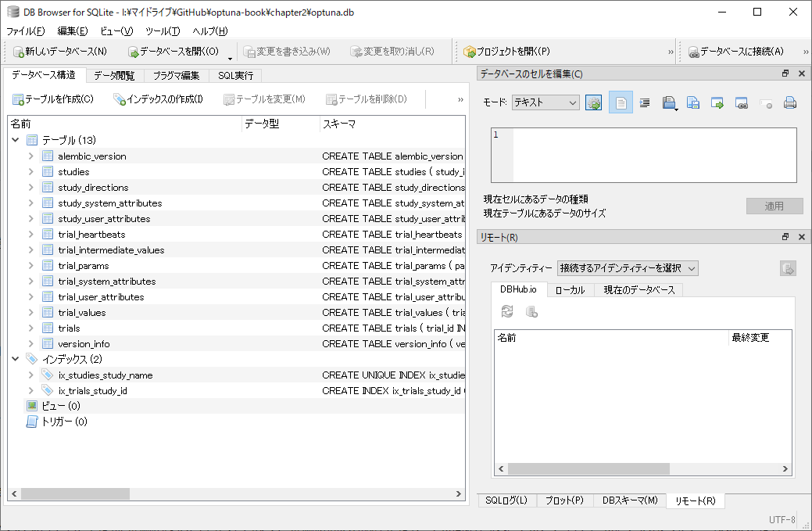
Task: Click the window with chain-link icon
Action: (742, 102)
